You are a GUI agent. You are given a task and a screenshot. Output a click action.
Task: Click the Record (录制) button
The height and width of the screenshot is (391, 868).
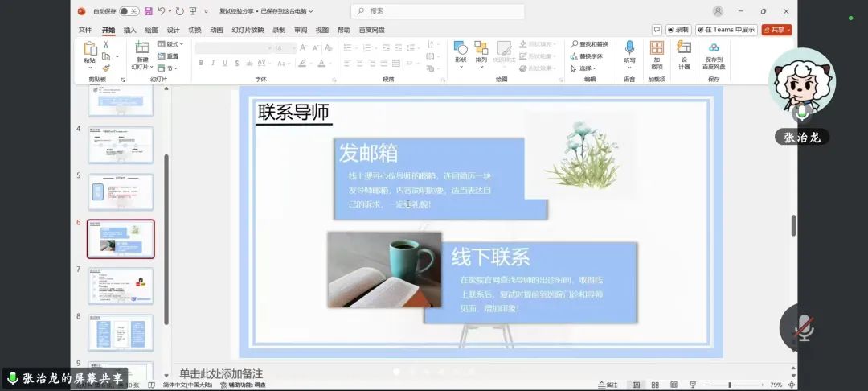pos(678,30)
